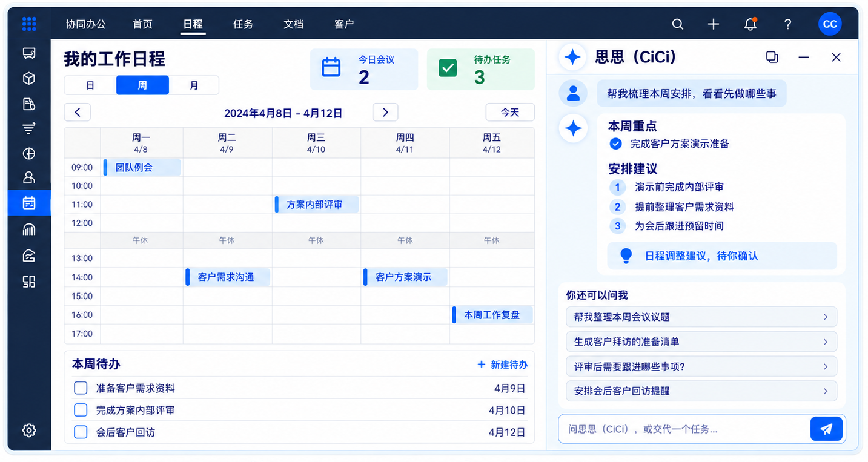Image resolution: width=868 pixels, height=462 pixels.
Task: Select the 月 view tab
Action: [x=194, y=85]
